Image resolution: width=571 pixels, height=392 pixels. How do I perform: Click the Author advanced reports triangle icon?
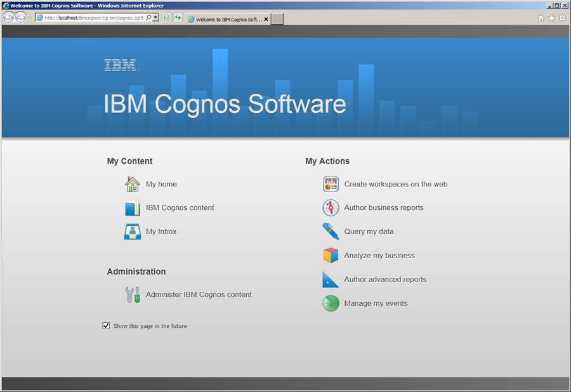(331, 280)
